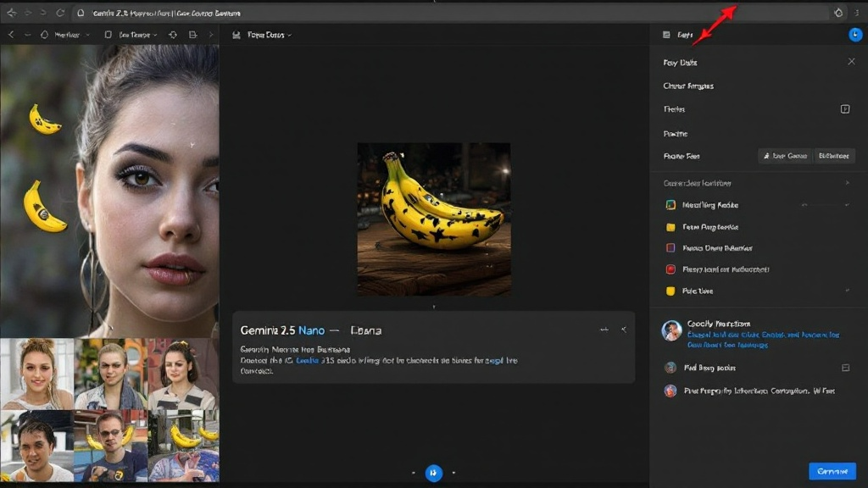Toggle the box icon on grey avatar row
Viewport: 868px width, 488px height.
tap(845, 368)
